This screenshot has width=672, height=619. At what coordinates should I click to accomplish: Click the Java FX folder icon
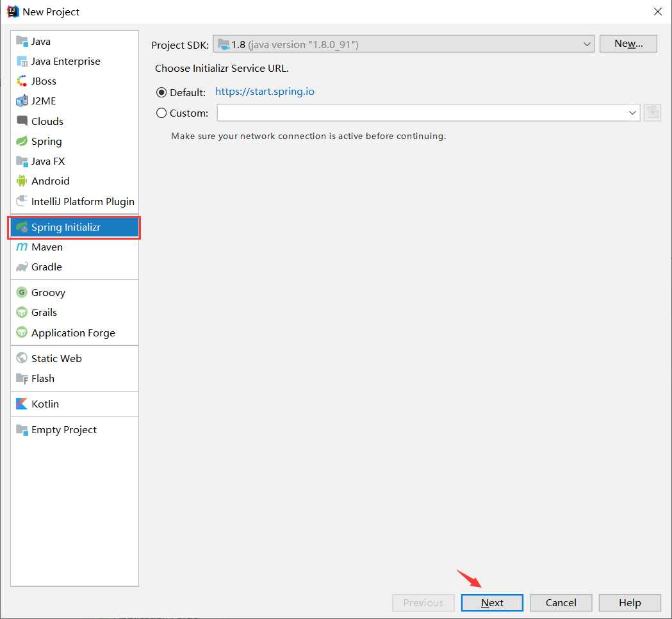[22, 161]
